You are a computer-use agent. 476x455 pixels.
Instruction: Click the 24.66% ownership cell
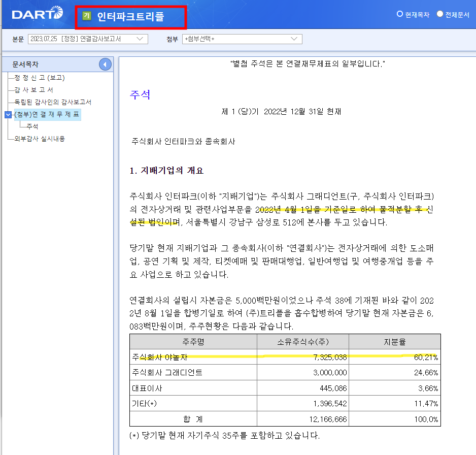click(x=395, y=372)
